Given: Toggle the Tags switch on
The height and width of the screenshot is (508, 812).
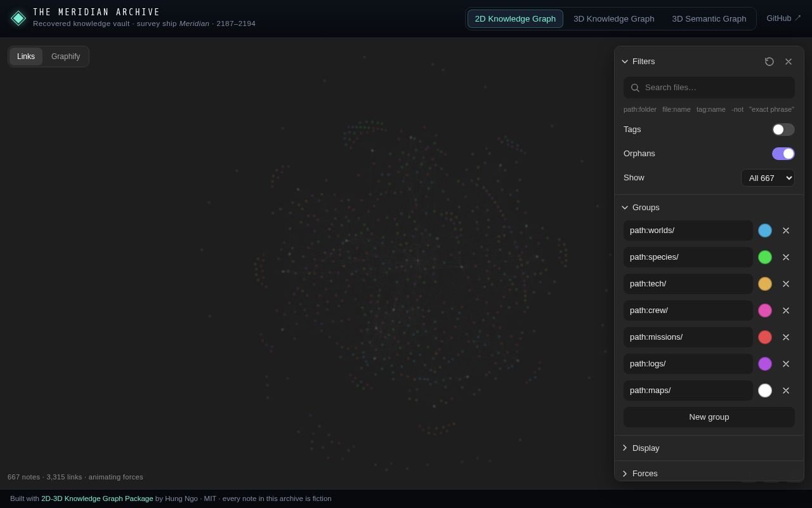Looking at the screenshot, I should pos(783,130).
